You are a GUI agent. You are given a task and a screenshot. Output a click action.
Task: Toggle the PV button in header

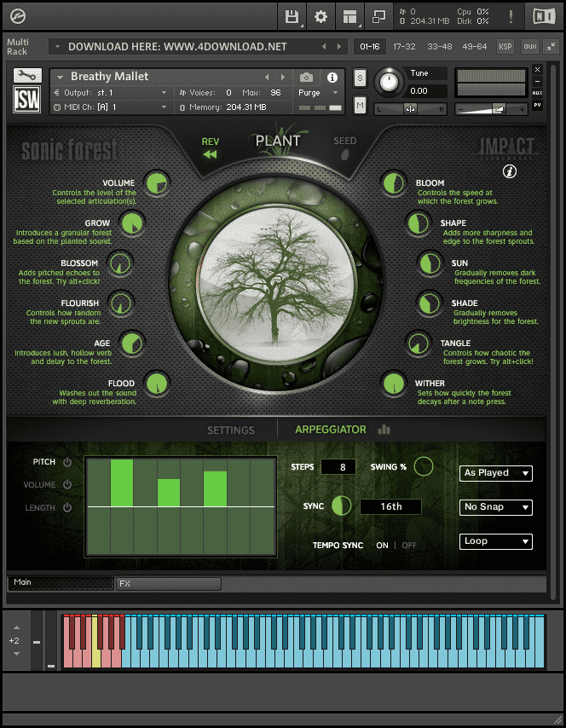(x=537, y=105)
